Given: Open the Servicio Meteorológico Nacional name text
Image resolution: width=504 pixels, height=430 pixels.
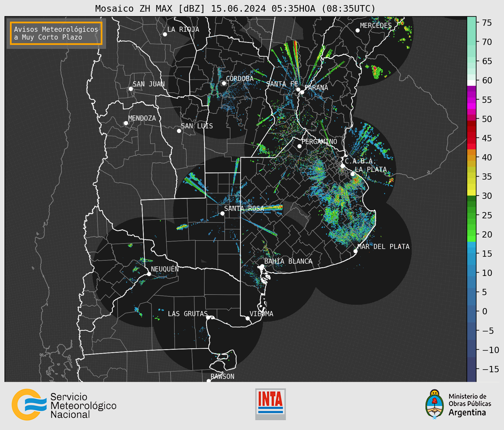Looking at the screenshot, I should (83, 406).
